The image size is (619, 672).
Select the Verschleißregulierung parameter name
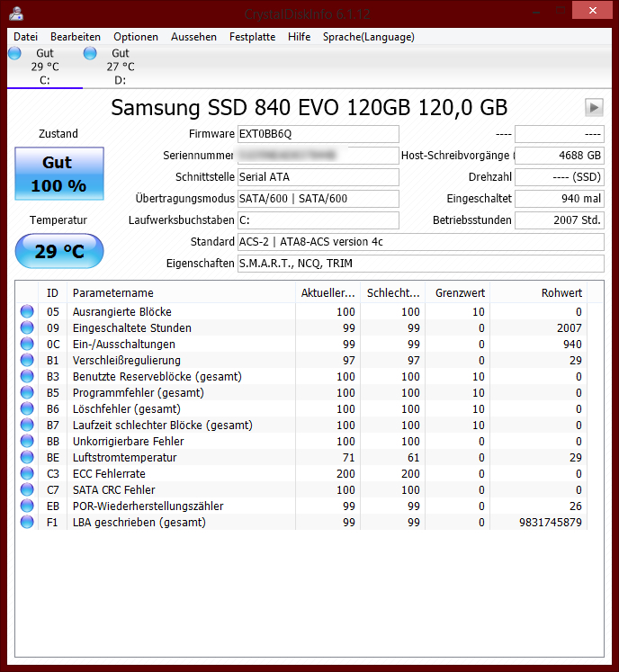click(x=127, y=361)
